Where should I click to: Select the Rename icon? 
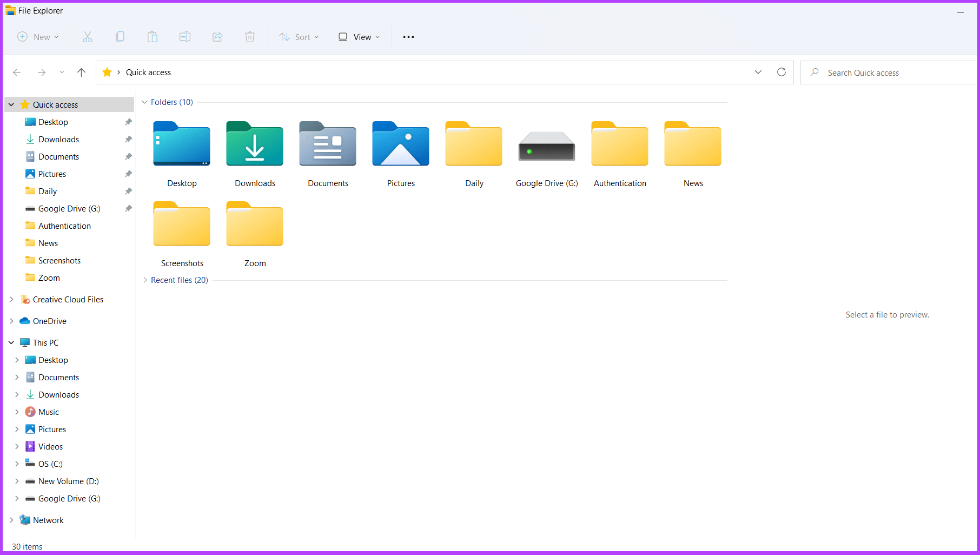[184, 37]
